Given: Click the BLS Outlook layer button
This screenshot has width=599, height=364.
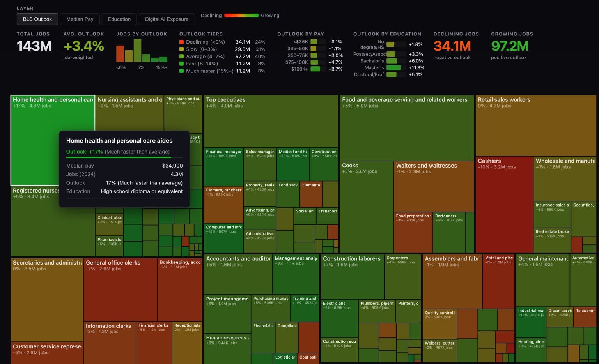Looking at the screenshot, I should 37,19.
